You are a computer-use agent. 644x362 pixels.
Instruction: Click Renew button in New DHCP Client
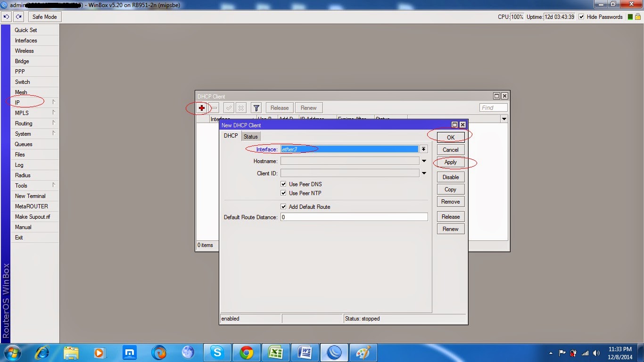coord(451,229)
